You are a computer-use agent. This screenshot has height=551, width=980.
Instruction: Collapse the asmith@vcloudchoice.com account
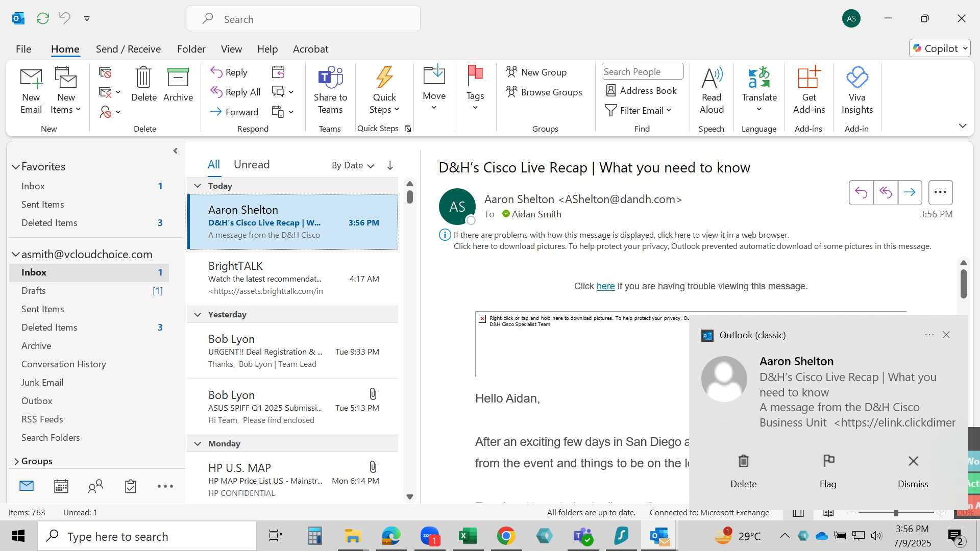[x=16, y=254]
